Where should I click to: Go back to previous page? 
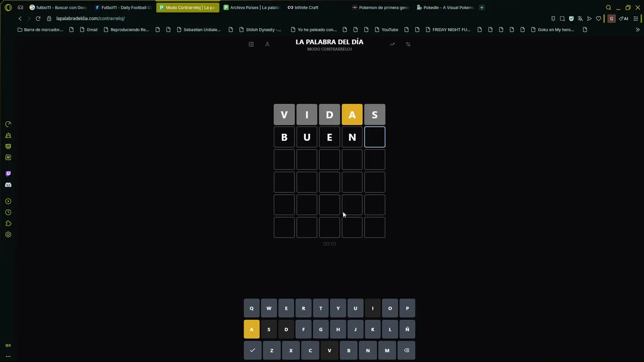click(x=20, y=19)
